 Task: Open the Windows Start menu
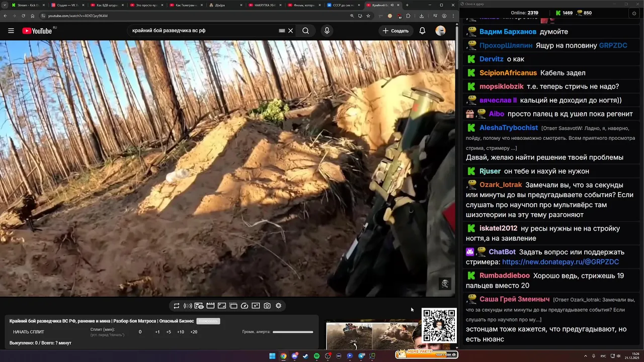pos(272,356)
